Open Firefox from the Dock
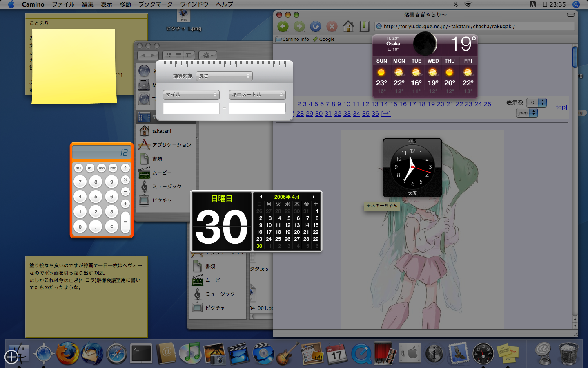 (68, 353)
